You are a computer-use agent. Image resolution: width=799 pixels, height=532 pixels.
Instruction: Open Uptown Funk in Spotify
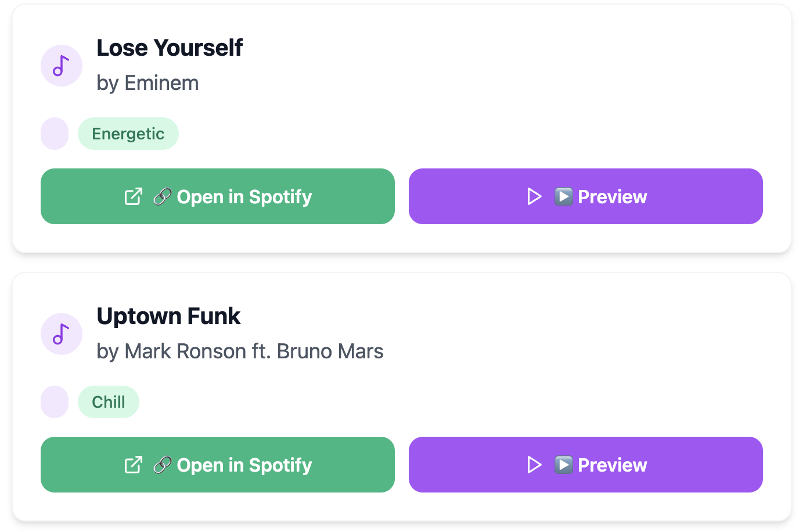coord(244,465)
